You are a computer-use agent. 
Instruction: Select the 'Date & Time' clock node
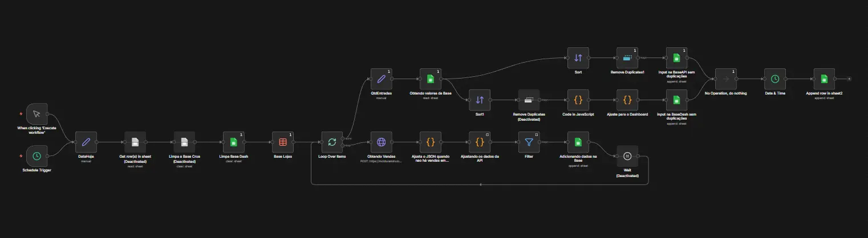point(775,79)
